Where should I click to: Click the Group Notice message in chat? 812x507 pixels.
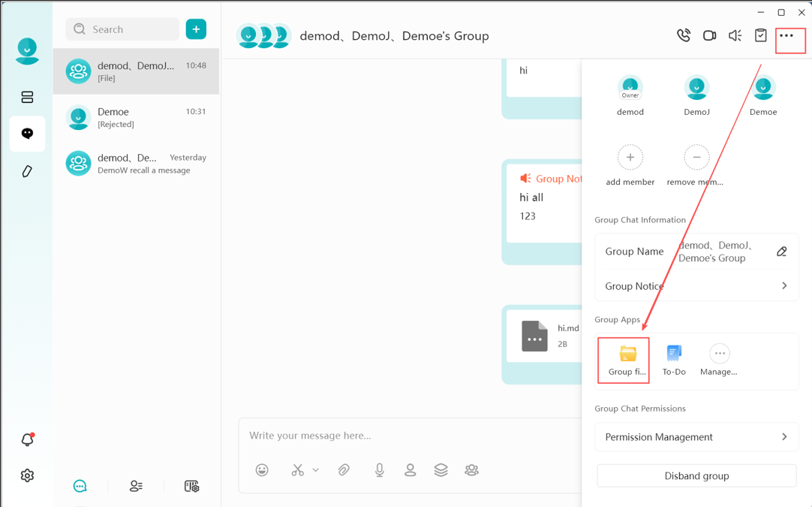[544, 204]
